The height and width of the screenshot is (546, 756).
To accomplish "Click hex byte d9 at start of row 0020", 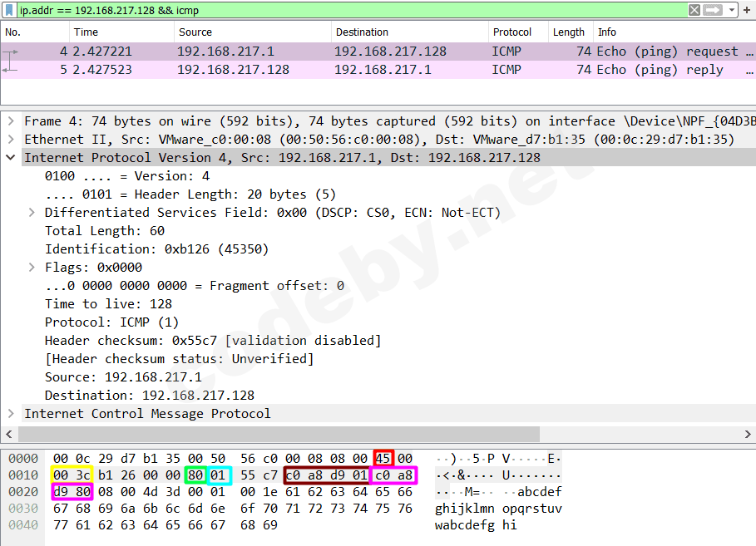I will [x=61, y=492].
